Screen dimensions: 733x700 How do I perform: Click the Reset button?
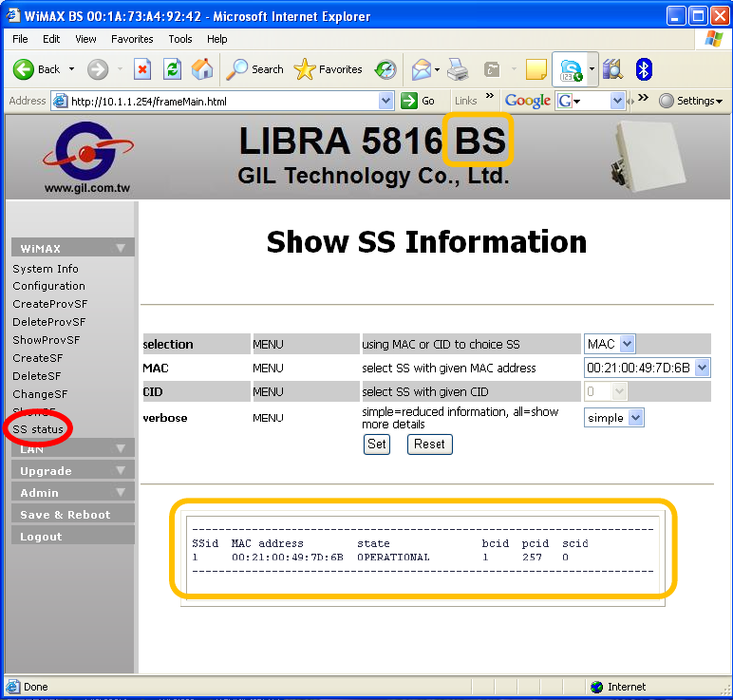click(x=429, y=444)
